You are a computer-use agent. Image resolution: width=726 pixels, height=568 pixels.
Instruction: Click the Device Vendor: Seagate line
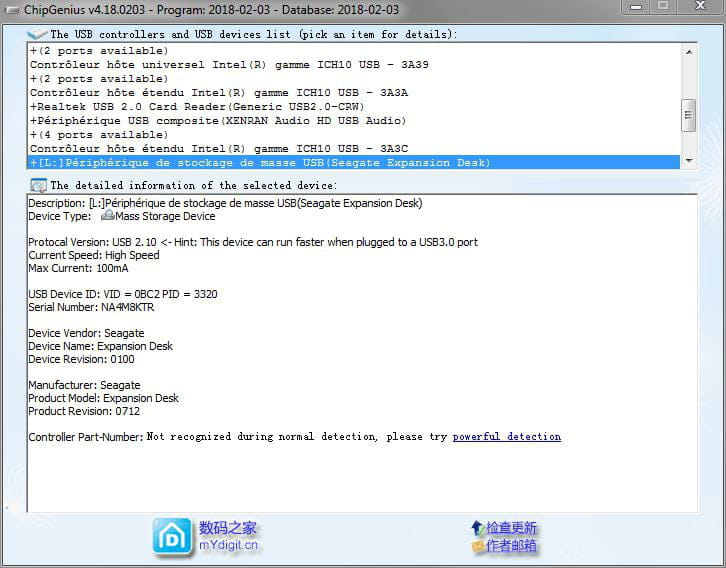86,333
